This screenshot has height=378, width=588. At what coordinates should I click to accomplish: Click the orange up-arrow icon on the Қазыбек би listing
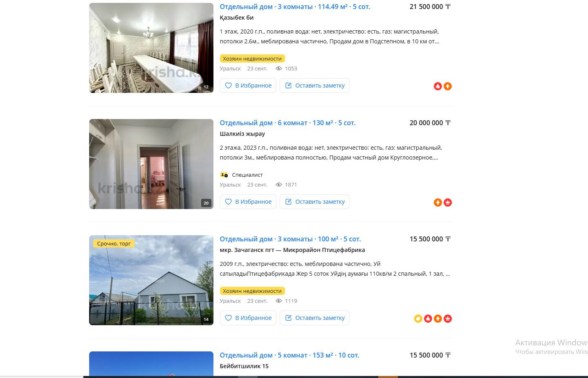click(x=448, y=86)
